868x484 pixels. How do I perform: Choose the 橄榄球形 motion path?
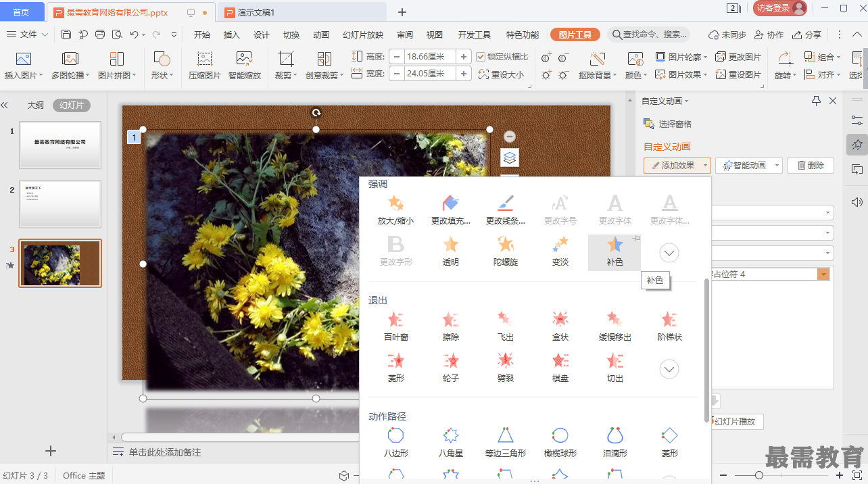[x=560, y=443]
